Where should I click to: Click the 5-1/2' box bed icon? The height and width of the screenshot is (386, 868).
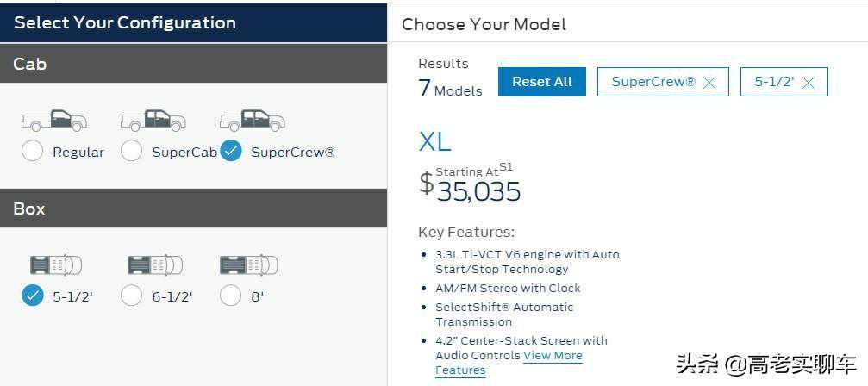click(55, 265)
